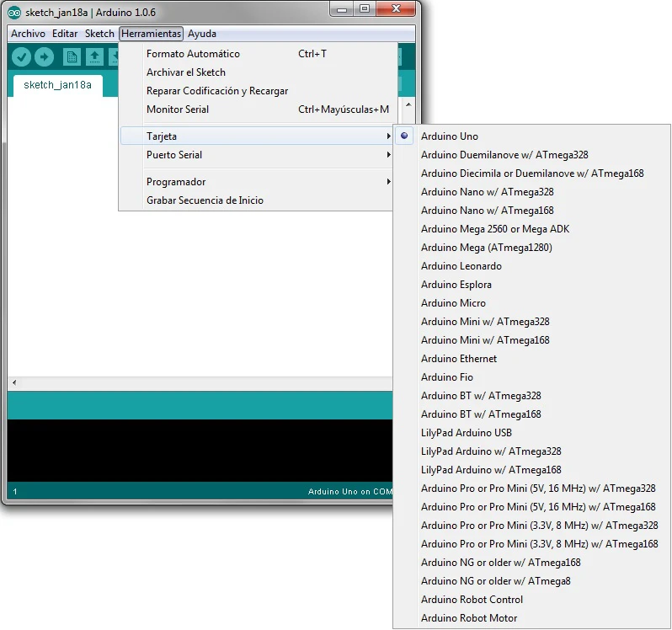Switch to the sketch_jan18a tab
This screenshot has height=630, width=672.
click(x=57, y=85)
